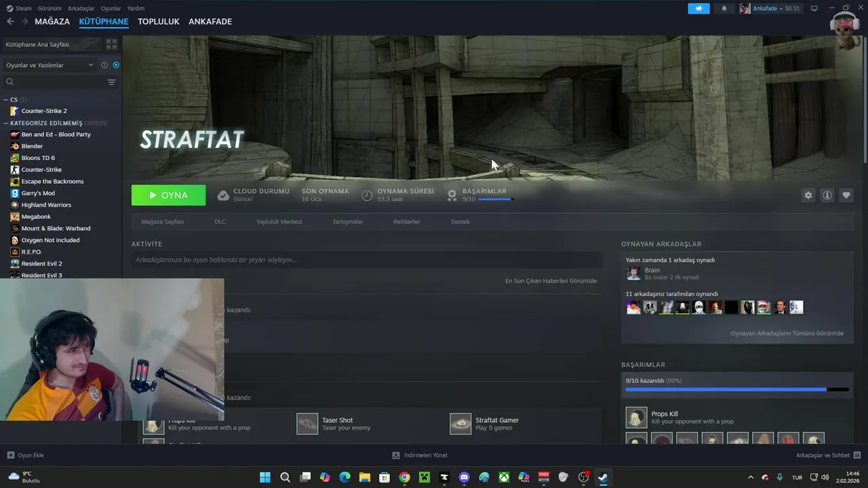
Task: Click Oynayan Arkadaşların Tümünü Görüntüle
Action: coord(787,333)
